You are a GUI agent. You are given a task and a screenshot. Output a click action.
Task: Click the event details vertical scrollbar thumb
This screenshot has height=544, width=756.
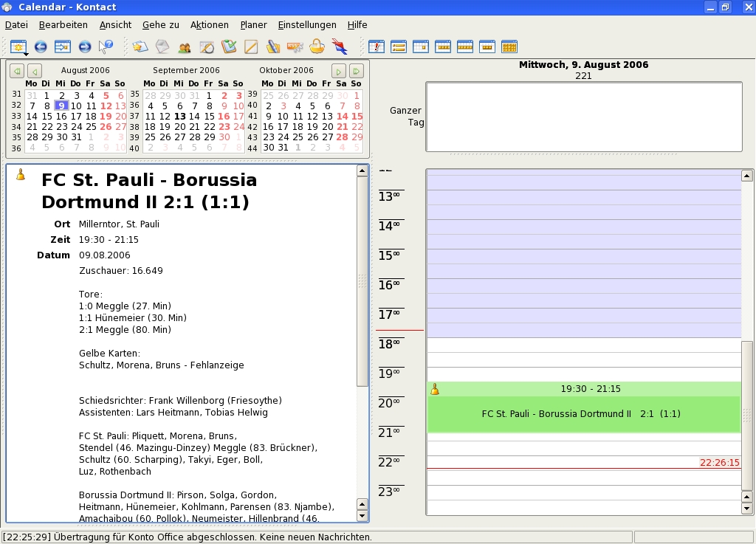click(362, 281)
